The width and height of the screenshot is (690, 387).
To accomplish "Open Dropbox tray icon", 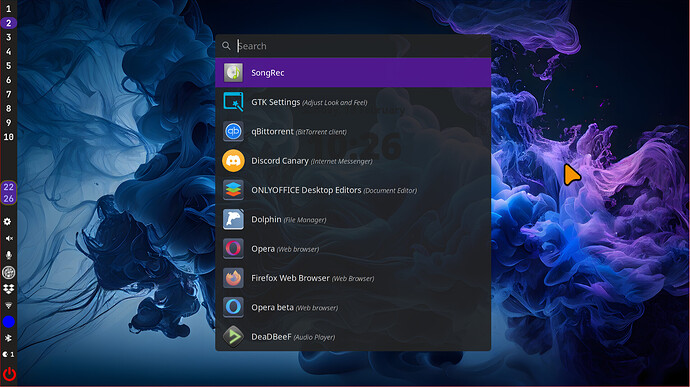I will pos(8,289).
